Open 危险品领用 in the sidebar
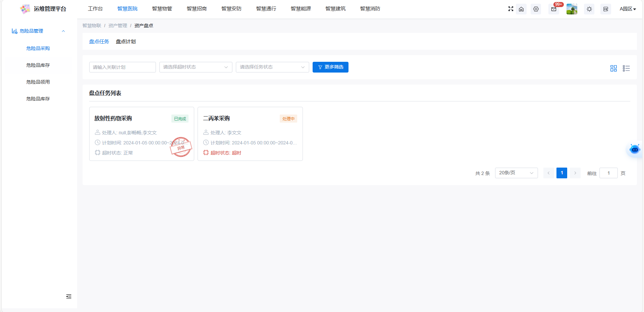 coord(38,82)
